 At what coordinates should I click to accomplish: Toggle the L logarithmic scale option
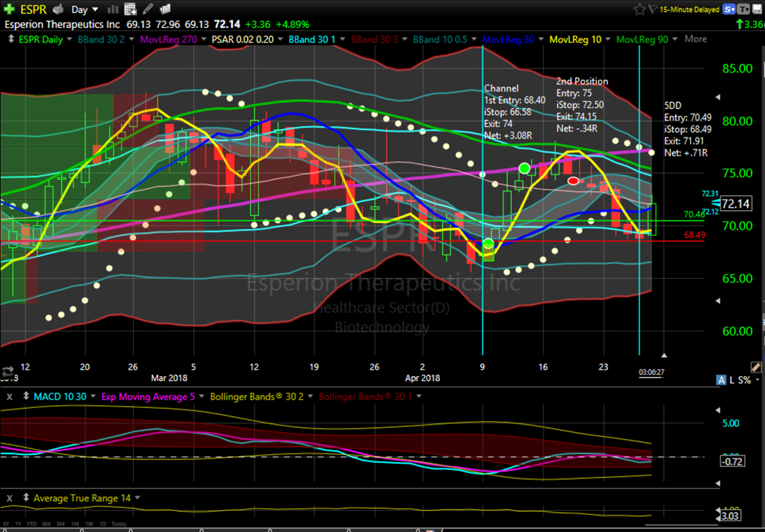point(732,380)
